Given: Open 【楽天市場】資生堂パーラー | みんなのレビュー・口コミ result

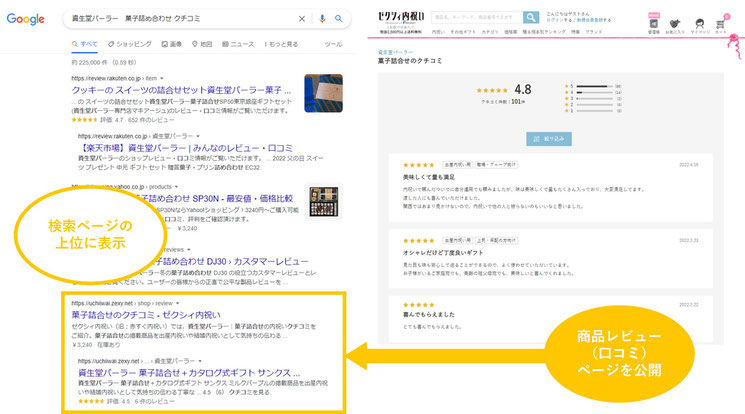Looking at the screenshot, I should coord(185,148).
